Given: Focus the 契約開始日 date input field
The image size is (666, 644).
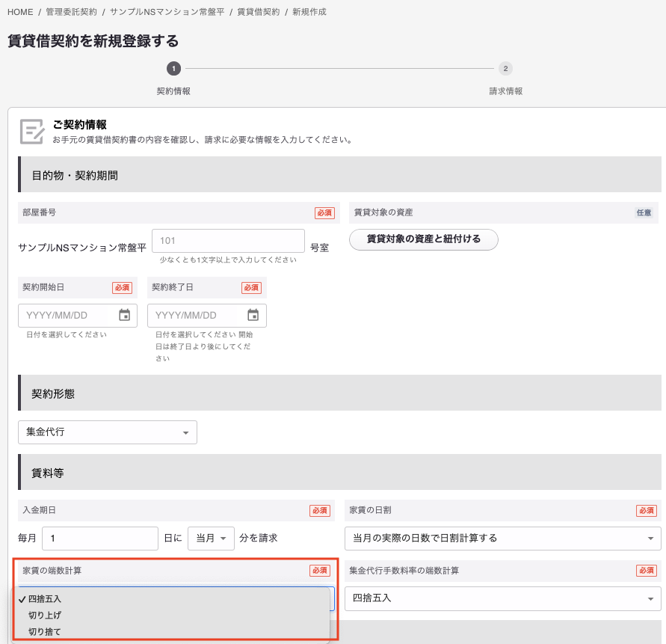Looking at the screenshot, I should pyautogui.click(x=69, y=315).
